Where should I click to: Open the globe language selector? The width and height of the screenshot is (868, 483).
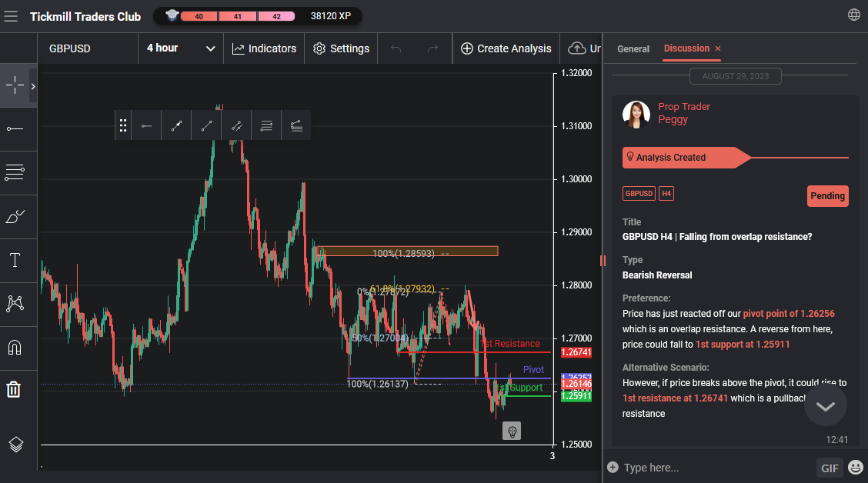click(854, 15)
